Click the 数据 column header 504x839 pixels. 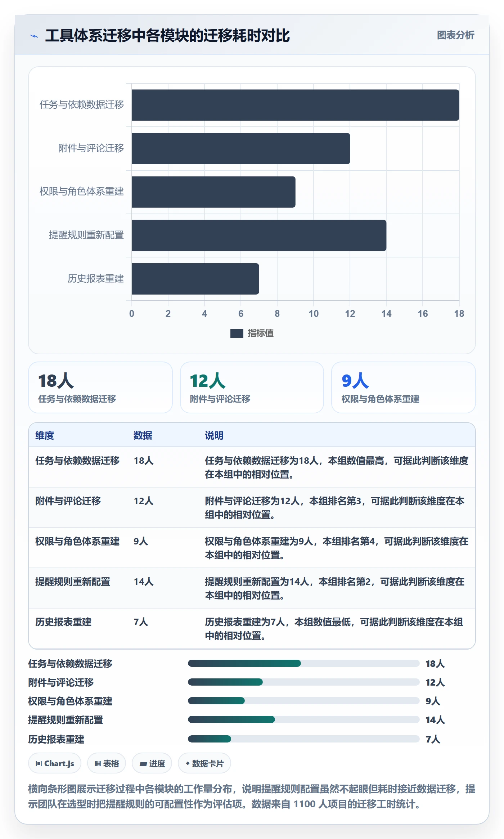click(x=143, y=435)
